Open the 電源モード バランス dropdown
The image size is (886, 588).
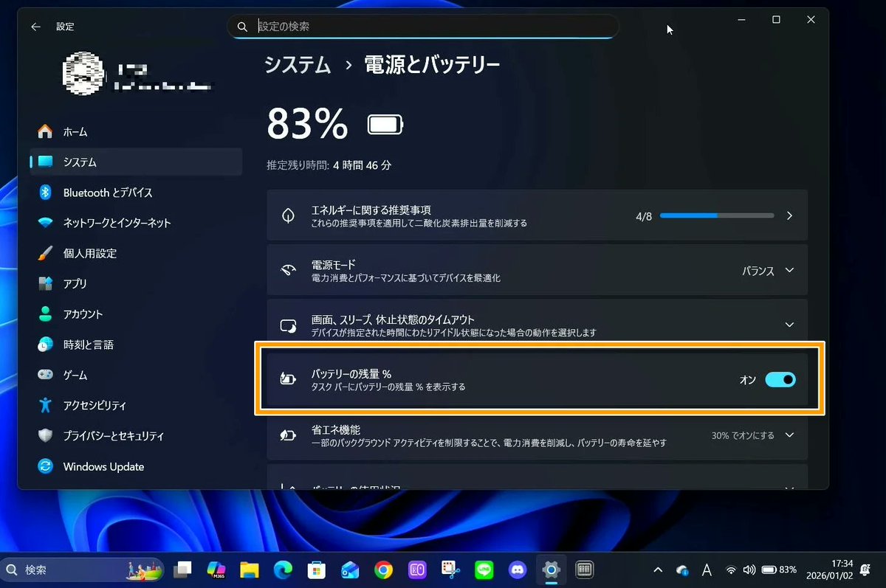click(768, 271)
